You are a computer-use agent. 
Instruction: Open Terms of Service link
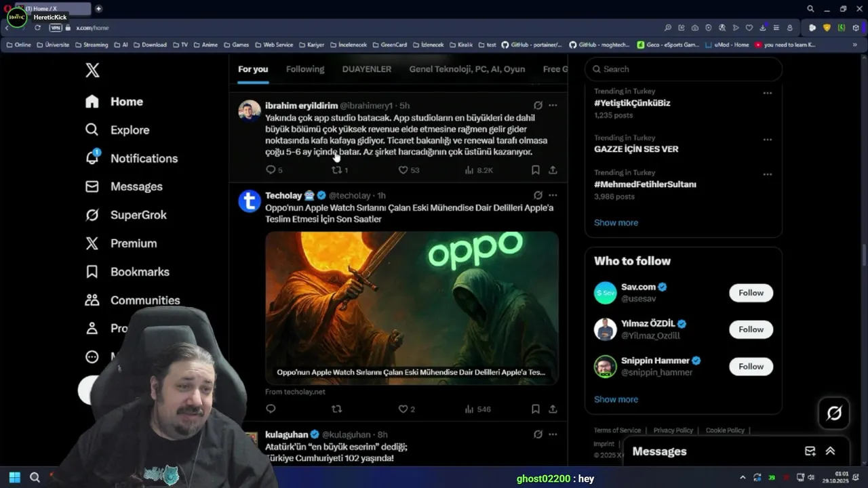617,430
